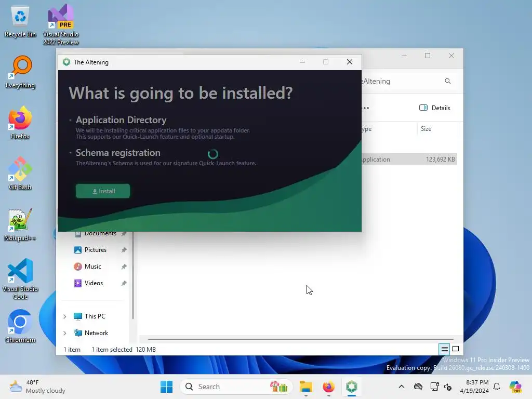Viewport: 532px width, 399px height.
Task: Click The Altening taskbar icon
Action: point(352,387)
